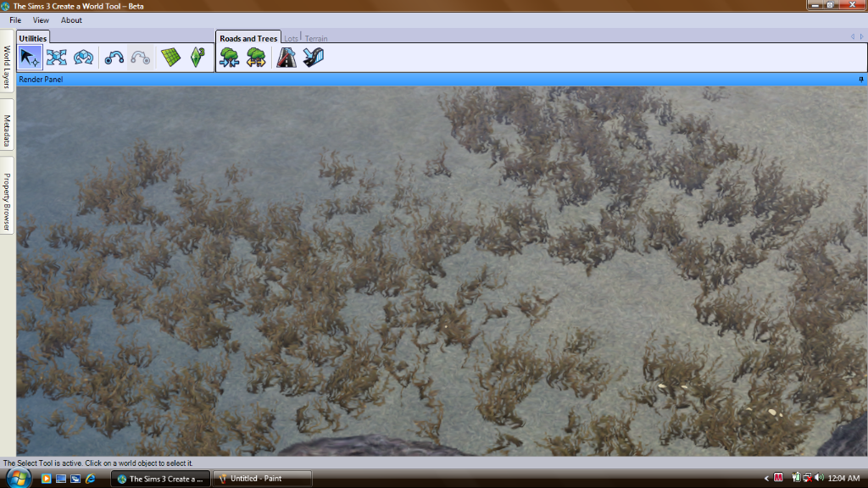Open the McAfee tray icon
Image resolution: width=868 pixels, height=488 pixels.
click(x=778, y=478)
